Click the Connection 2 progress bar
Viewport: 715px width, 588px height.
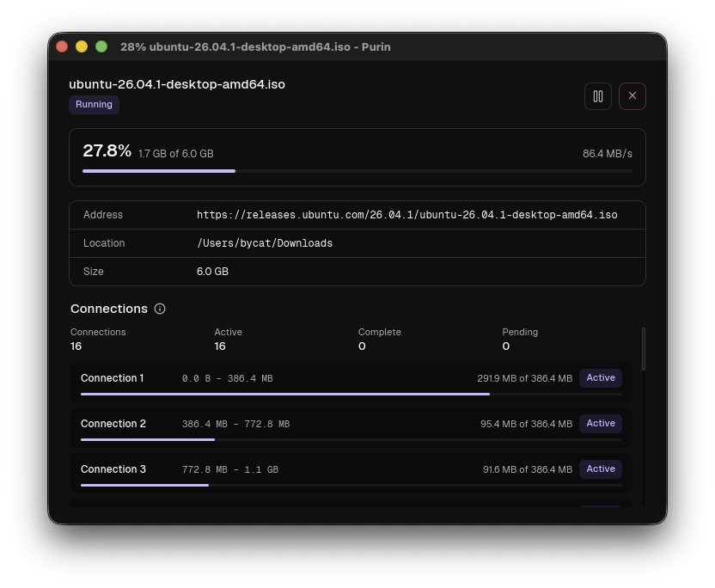coord(351,440)
